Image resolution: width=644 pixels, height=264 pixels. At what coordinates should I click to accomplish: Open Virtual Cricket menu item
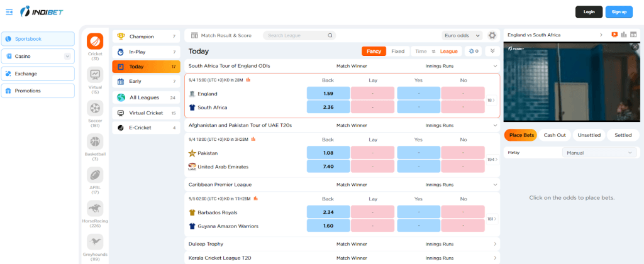pyautogui.click(x=146, y=113)
